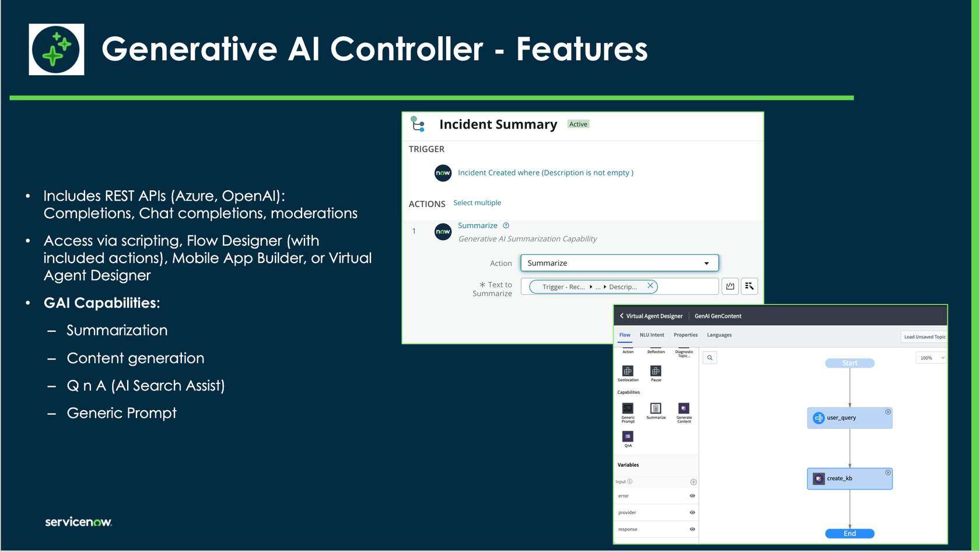980x552 pixels.
Task: Click the Capabilities section label
Action: (x=628, y=392)
